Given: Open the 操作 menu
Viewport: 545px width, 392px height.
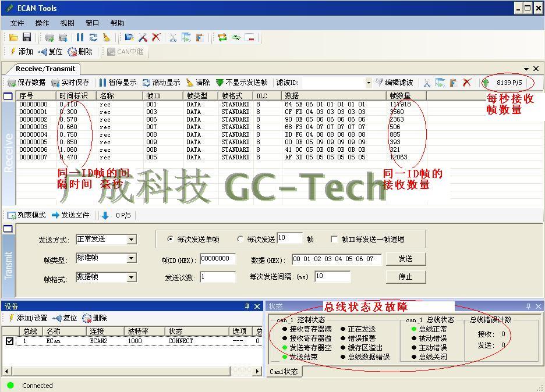Looking at the screenshot, I should [42, 23].
